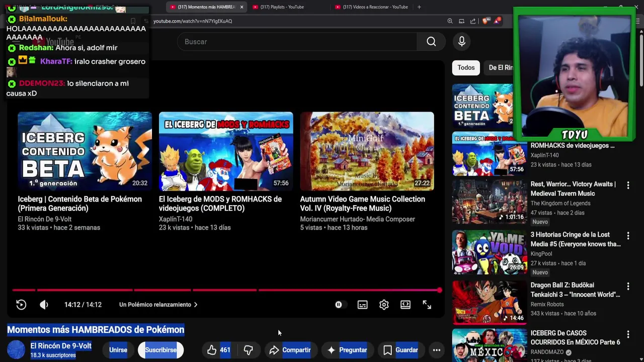
Task: Click the browser zoom magnifier icon
Action: click(450, 21)
